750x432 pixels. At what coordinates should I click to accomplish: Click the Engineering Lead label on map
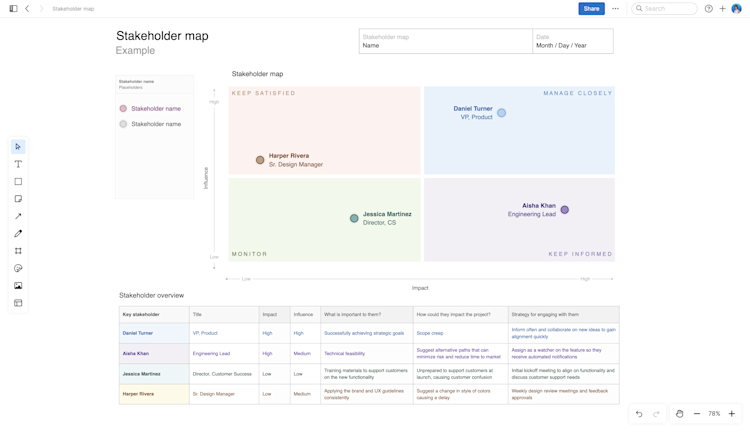pyautogui.click(x=531, y=214)
